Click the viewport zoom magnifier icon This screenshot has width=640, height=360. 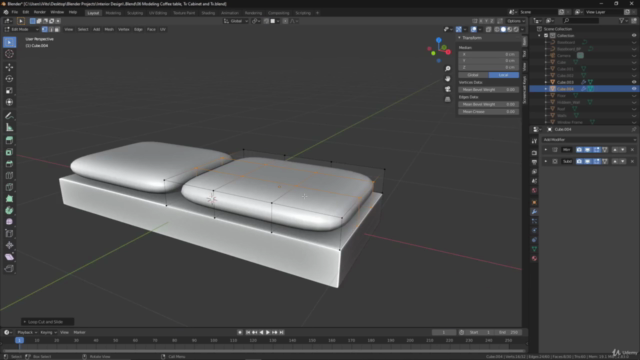448,69
